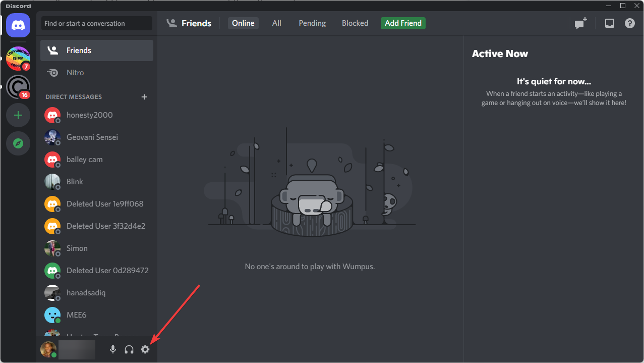The image size is (644, 363).
Task: Click Blink's avatar image
Action: click(52, 182)
